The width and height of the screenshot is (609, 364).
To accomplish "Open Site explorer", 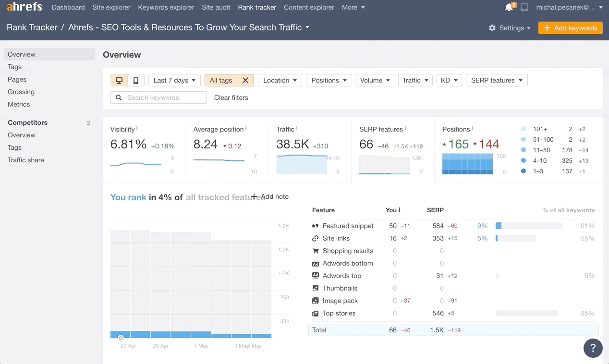I will coord(111,7).
